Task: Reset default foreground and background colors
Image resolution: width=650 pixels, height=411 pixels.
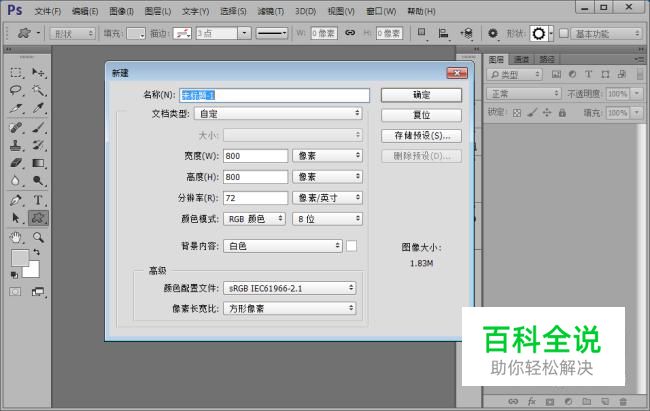Action: [x=14, y=275]
